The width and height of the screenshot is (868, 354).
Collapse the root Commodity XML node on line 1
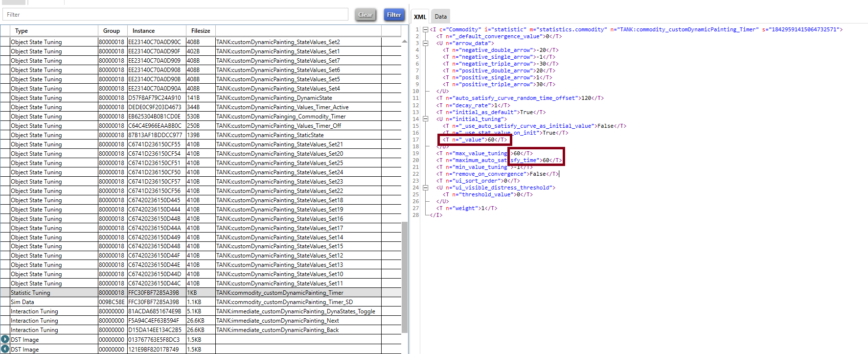[425, 29]
